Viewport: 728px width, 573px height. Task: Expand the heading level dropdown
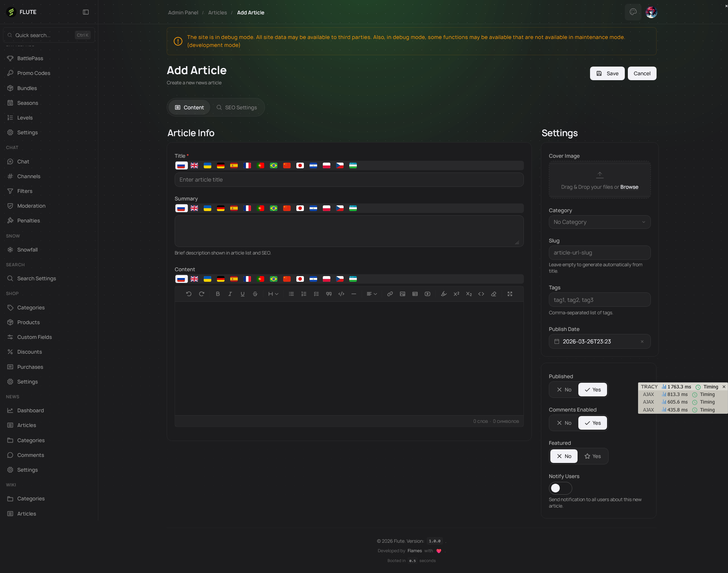(x=273, y=294)
